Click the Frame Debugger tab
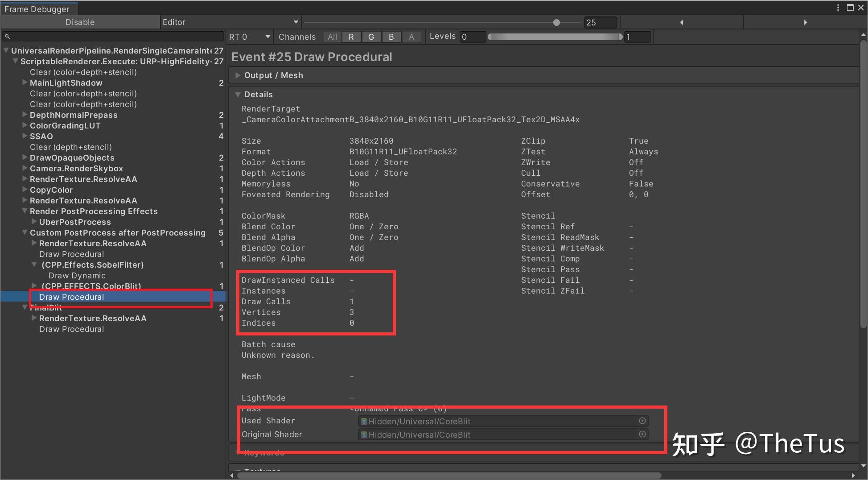The height and width of the screenshot is (480, 868). click(x=38, y=8)
